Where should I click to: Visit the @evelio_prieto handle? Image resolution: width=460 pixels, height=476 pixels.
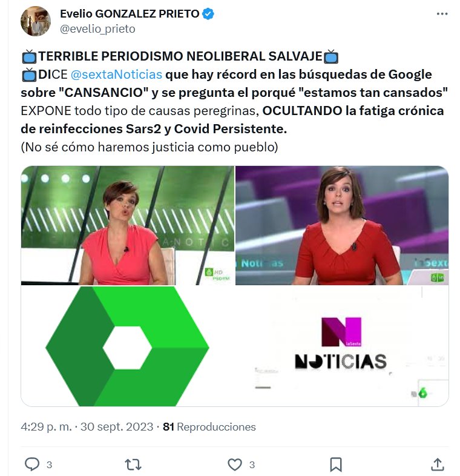click(x=97, y=29)
